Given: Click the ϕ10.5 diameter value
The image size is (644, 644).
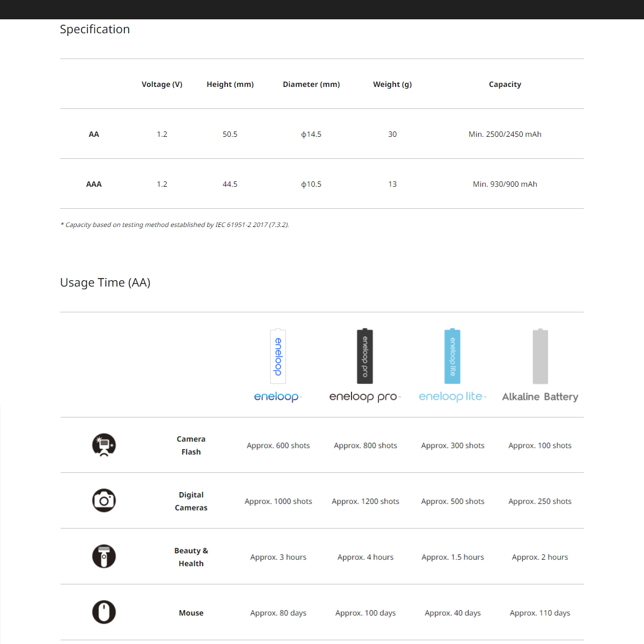Looking at the screenshot, I should click(311, 184).
